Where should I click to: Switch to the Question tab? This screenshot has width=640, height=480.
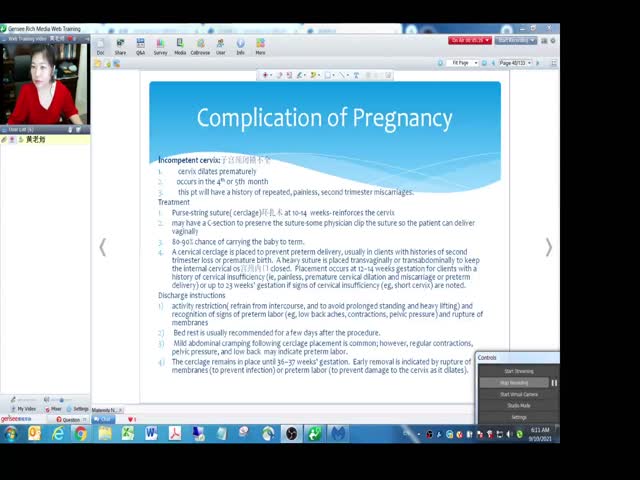[x=68, y=419]
